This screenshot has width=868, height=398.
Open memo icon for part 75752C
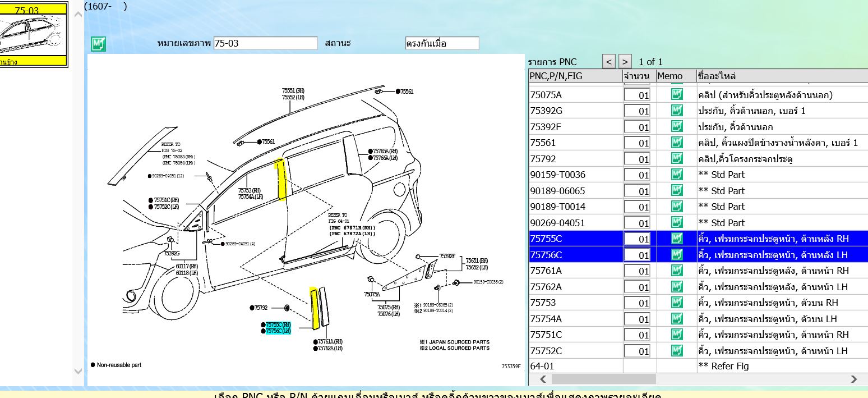click(x=677, y=351)
